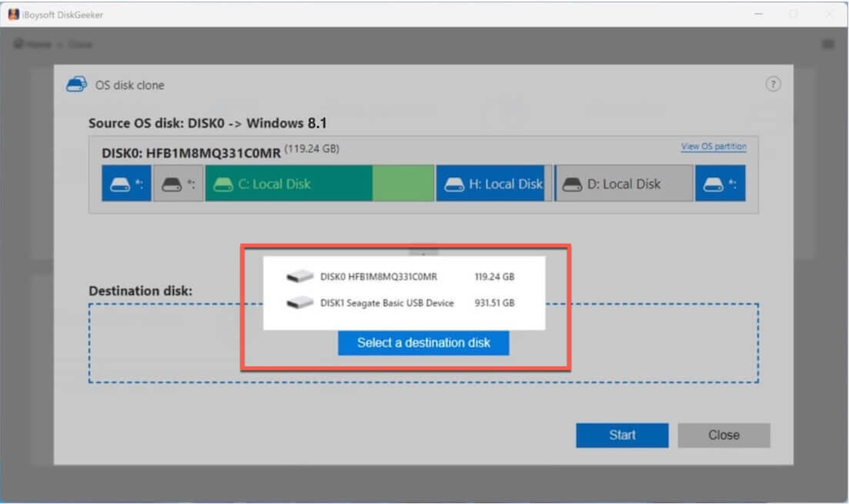Image resolution: width=849 pixels, height=504 pixels.
Task: Select the last blue unnamed partition block
Action: (x=720, y=184)
